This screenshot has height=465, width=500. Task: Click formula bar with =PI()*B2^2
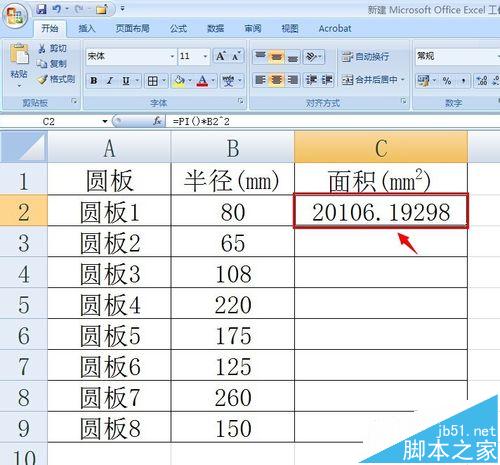click(333, 122)
